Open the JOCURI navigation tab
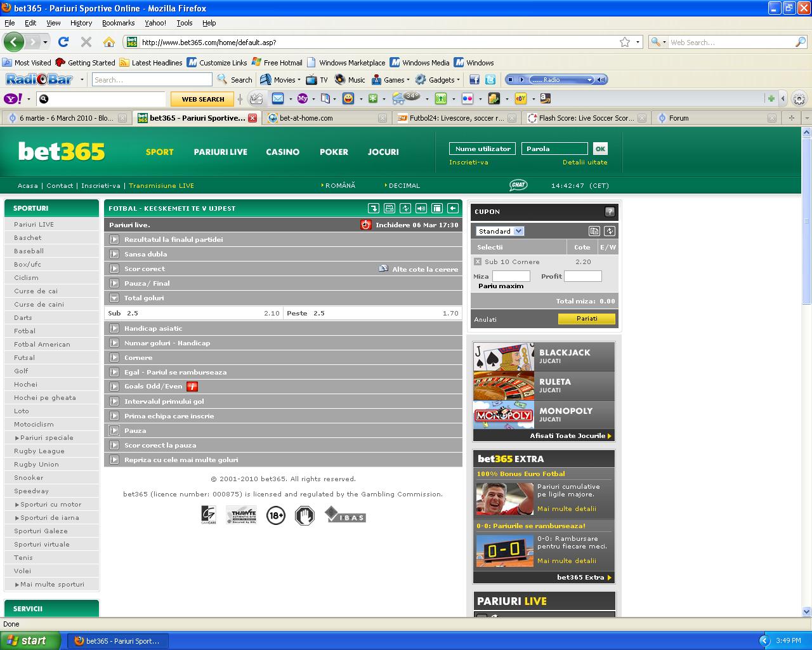 pyautogui.click(x=383, y=152)
